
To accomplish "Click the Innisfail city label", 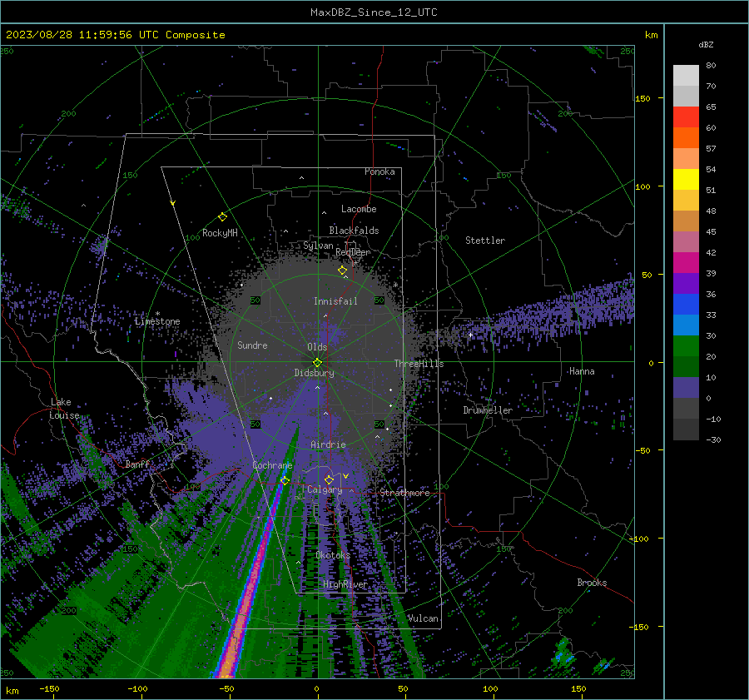I will [335, 301].
